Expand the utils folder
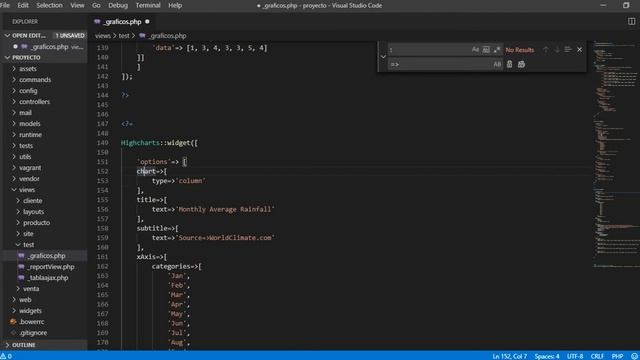Screen dimensions: 640x360 pyautogui.click(x=25, y=157)
